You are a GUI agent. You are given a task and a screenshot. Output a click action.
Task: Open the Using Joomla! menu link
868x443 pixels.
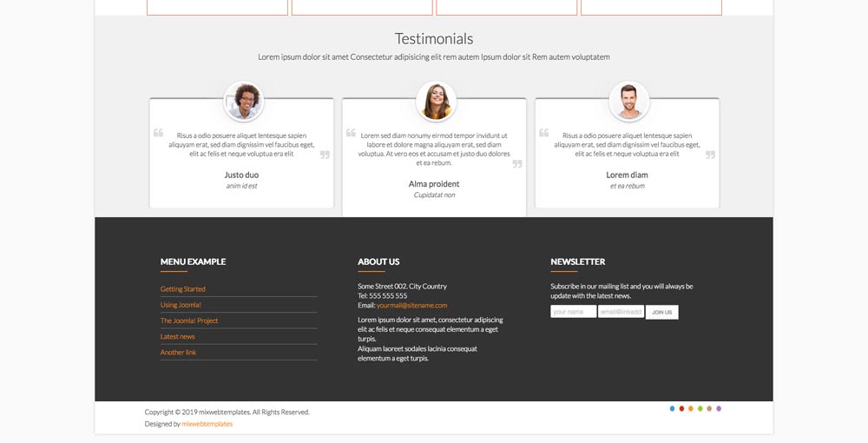coord(181,305)
